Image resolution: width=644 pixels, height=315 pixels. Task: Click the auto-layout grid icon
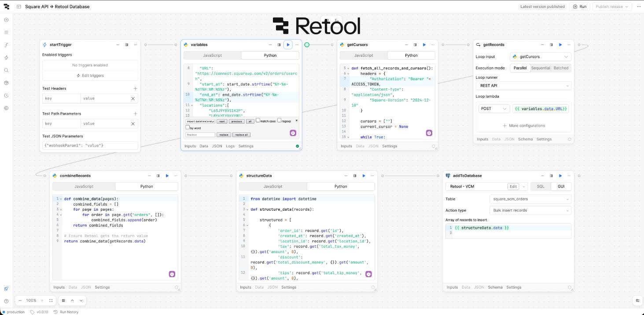[63, 300]
